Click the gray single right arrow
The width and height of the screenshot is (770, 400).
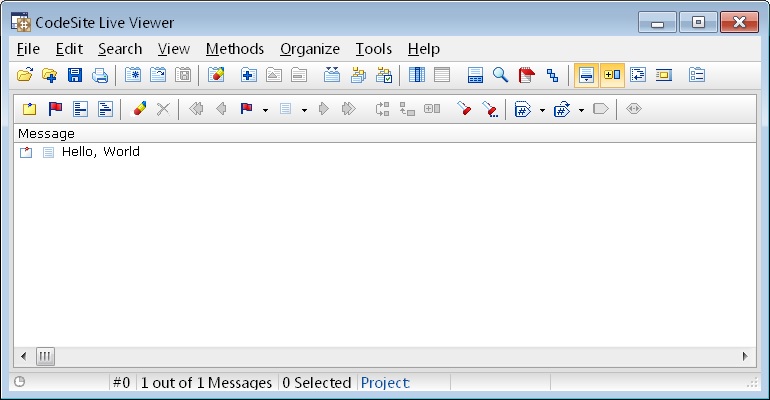point(324,108)
